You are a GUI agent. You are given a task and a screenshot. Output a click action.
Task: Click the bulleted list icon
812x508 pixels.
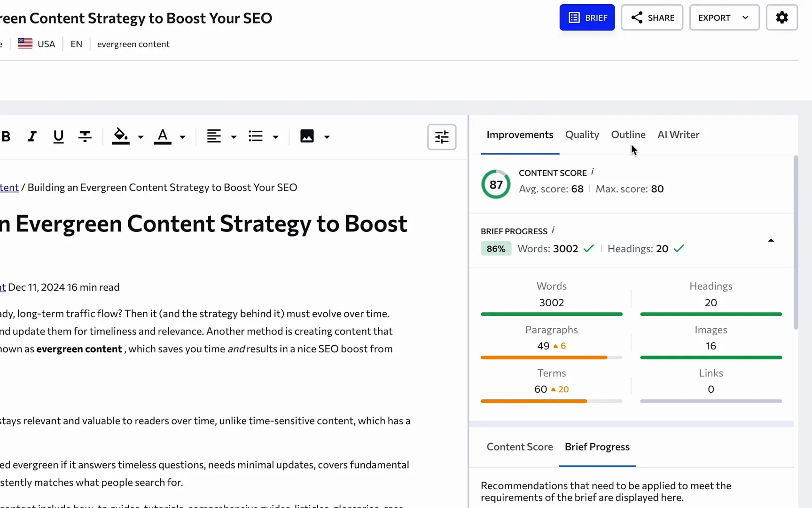(256, 136)
